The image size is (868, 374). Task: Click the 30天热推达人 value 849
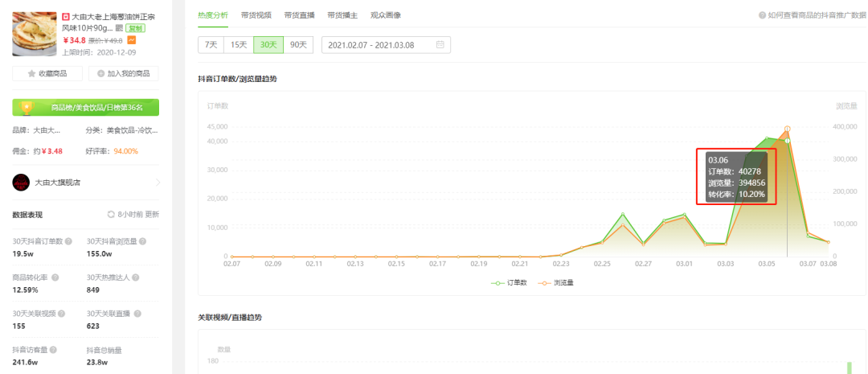(x=93, y=290)
